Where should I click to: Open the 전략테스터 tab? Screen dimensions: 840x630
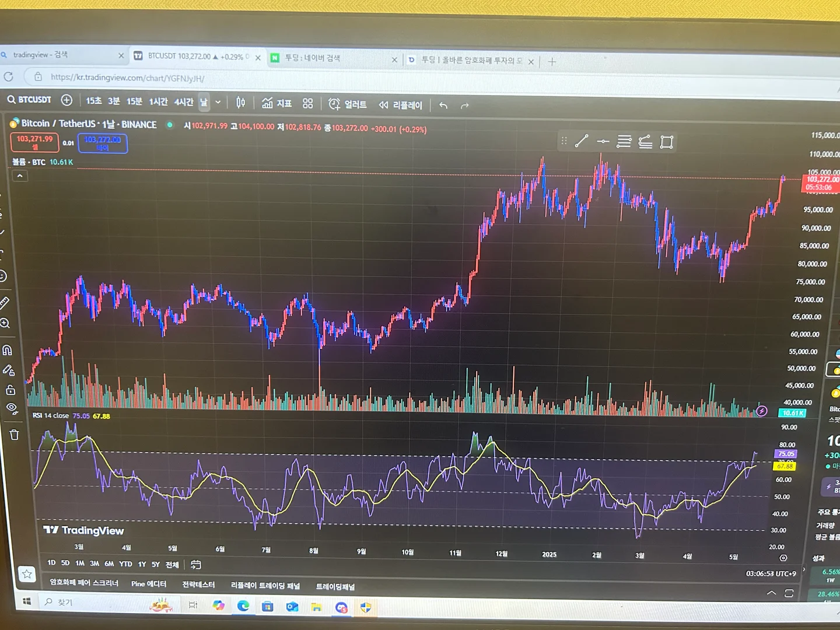pyautogui.click(x=198, y=584)
